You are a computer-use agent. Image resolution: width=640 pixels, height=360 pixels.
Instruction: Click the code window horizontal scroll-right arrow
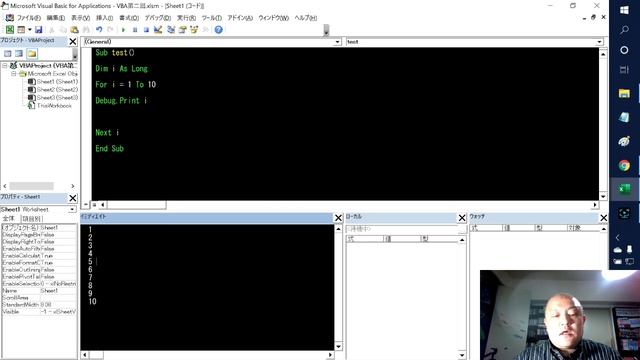[595, 204]
